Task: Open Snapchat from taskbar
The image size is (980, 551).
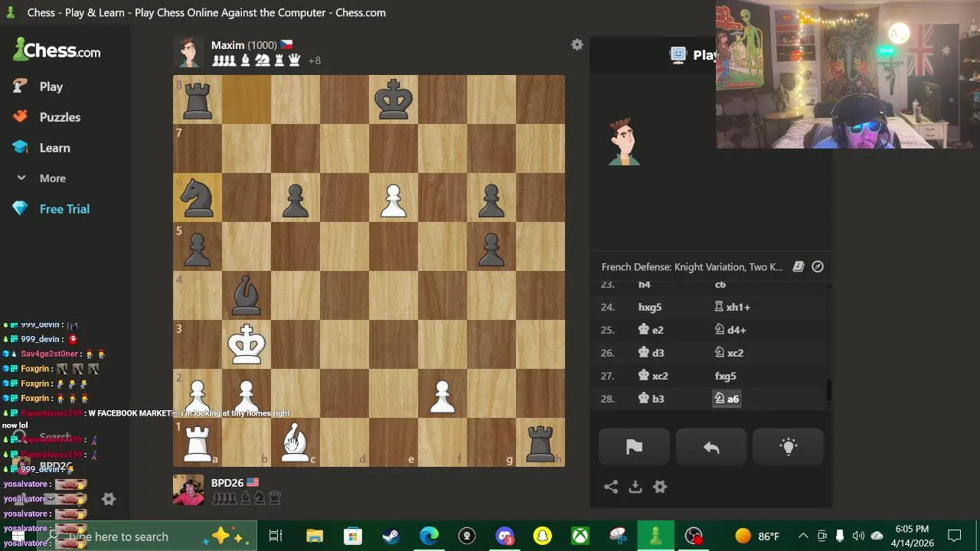Action: 542,536
